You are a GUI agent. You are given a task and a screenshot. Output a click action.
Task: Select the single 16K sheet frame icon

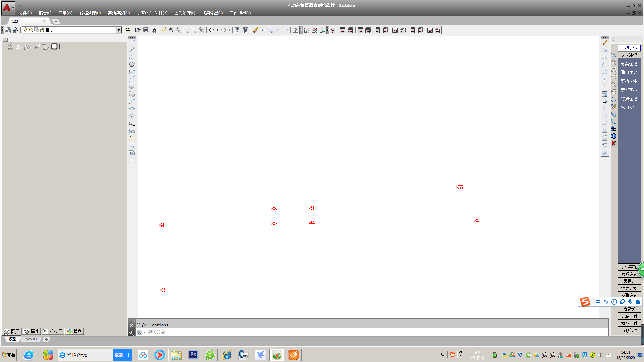[360, 31]
